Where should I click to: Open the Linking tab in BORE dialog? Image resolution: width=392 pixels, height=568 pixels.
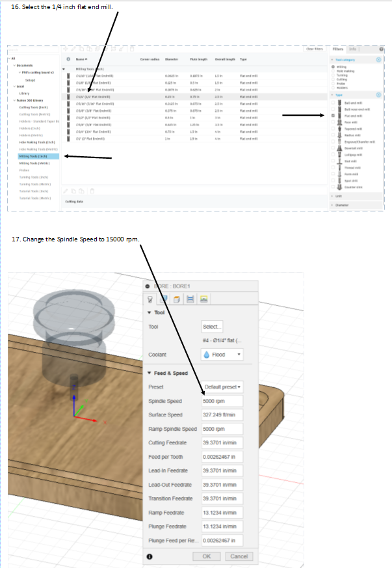click(x=203, y=299)
